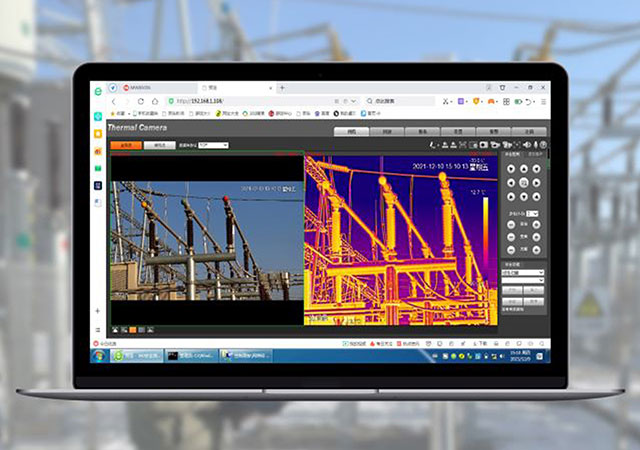Open the Windows Start menu

click(x=99, y=355)
